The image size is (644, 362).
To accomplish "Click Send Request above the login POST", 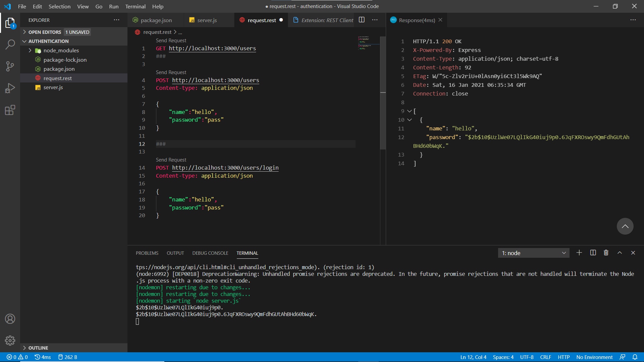I will tap(171, 160).
